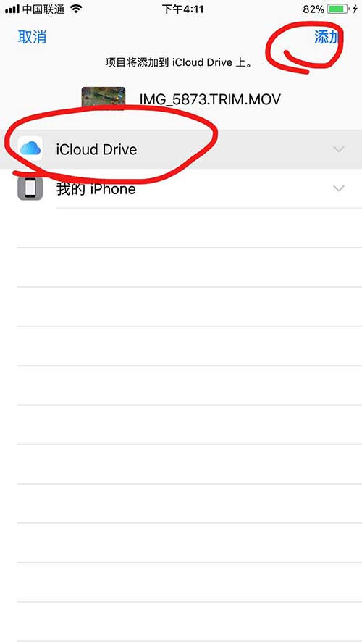
Task: Expand the iCloud Drive chevron
Action: coord(339,149)
